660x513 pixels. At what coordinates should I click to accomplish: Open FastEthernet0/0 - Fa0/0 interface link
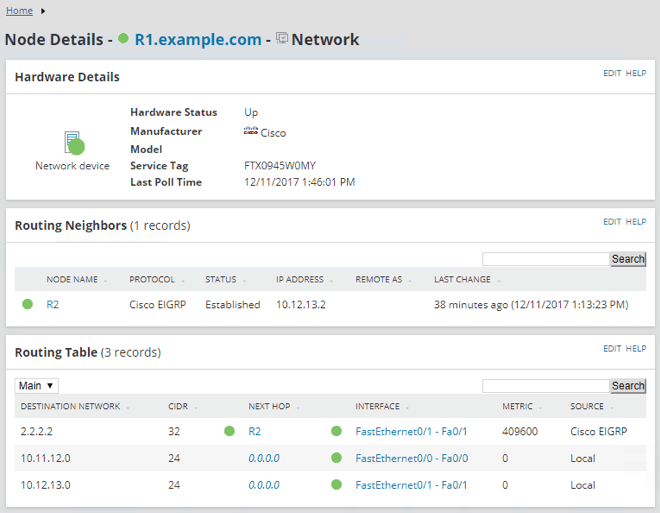tap(412, 458)
